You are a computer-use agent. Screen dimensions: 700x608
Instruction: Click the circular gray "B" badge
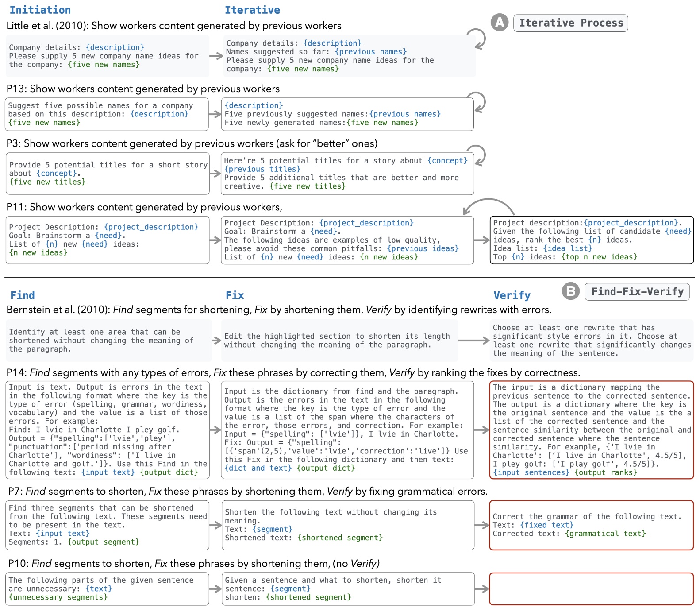pos(570,291)
